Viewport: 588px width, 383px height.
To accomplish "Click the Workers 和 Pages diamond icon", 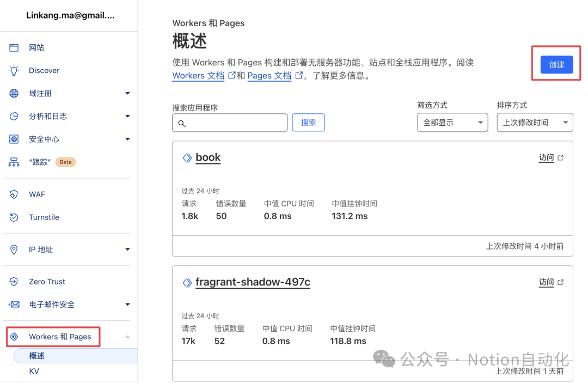I will click(14, 337).
